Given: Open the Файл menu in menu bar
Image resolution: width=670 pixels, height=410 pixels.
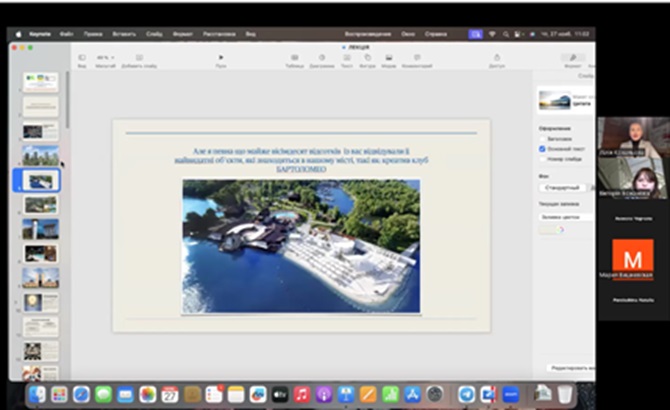Looking at the screenshot, I should tap(65, 33).
